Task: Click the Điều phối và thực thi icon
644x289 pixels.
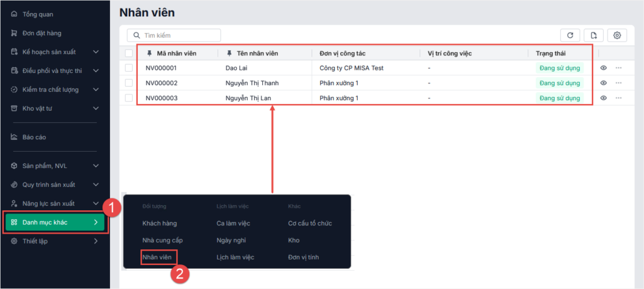Action: click(x=14, y=71)
